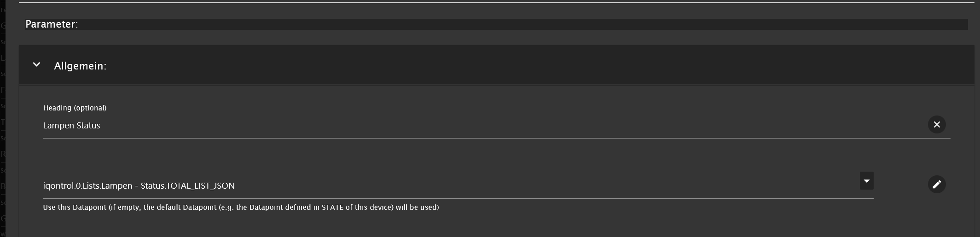This screenshot has width=980, height=237.
Task: Click the word 'Parameter:'
Action: (x=52, y=24)
